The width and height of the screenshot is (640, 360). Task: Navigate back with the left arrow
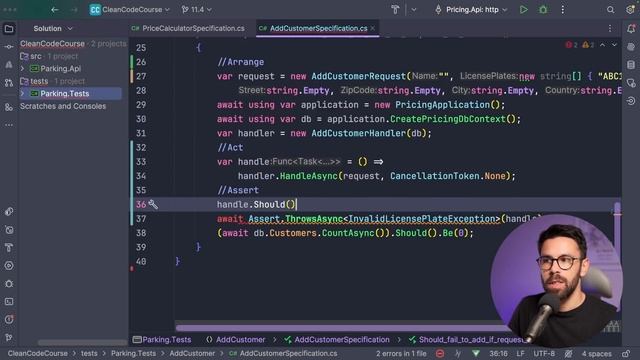[x=55, y=9]
